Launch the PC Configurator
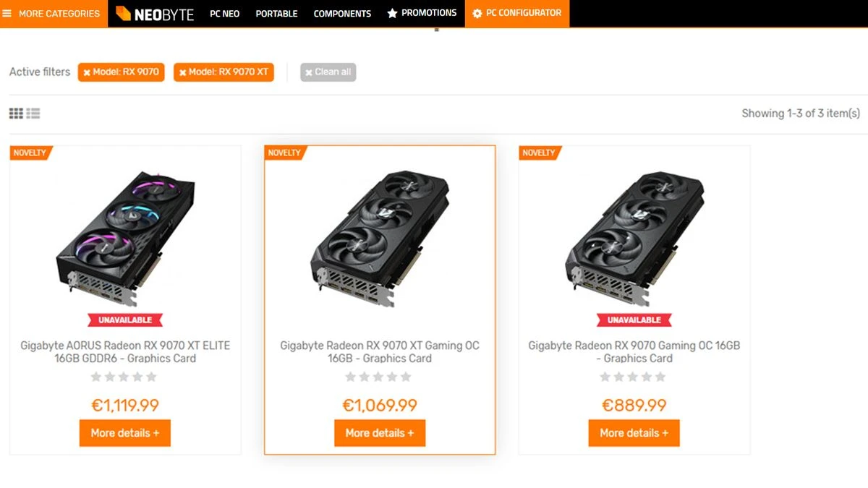This screenshot has width=868, height=488. click(516, 14)
